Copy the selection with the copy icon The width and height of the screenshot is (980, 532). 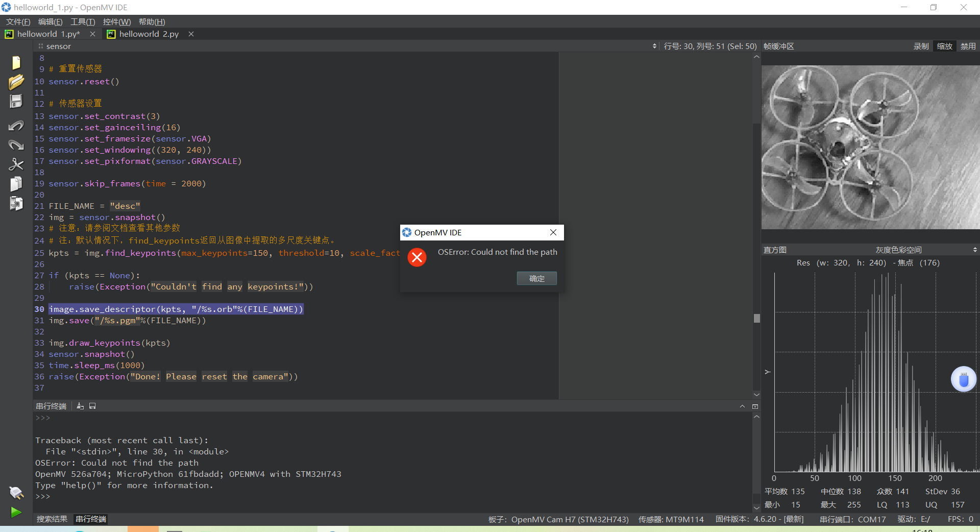(16, 184)
